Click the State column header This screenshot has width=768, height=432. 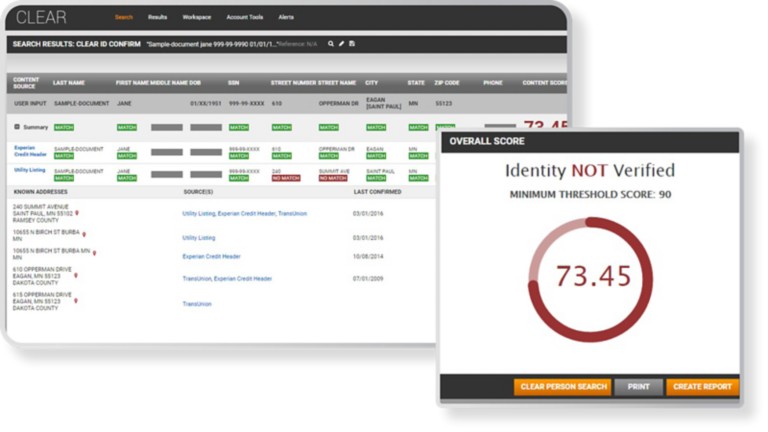click(416, 83)
